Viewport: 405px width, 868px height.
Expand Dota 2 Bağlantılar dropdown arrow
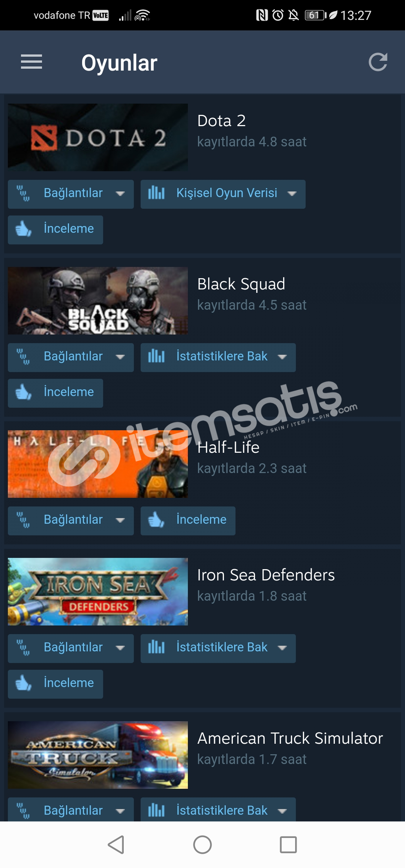[x=120, y=194]
